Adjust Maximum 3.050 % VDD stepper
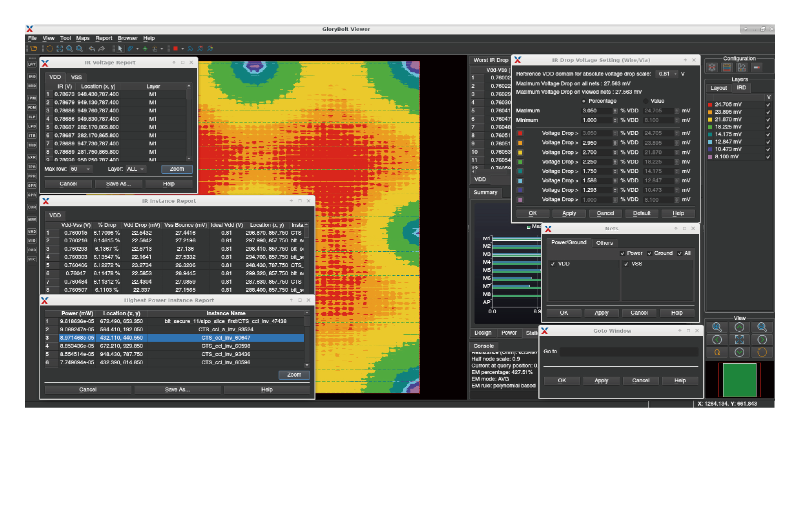The width and height of the screenshot is (800, 532). coord(615,111)
